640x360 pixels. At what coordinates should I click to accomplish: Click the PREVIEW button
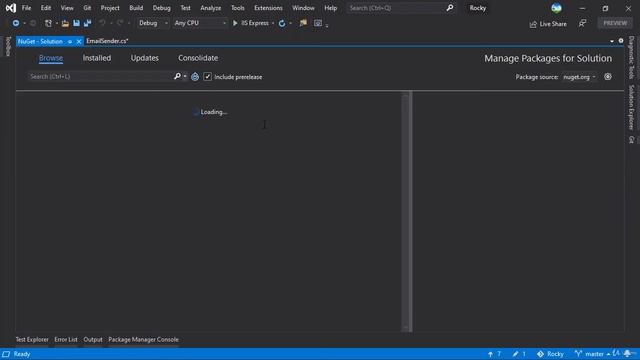(x=615, y=23)
